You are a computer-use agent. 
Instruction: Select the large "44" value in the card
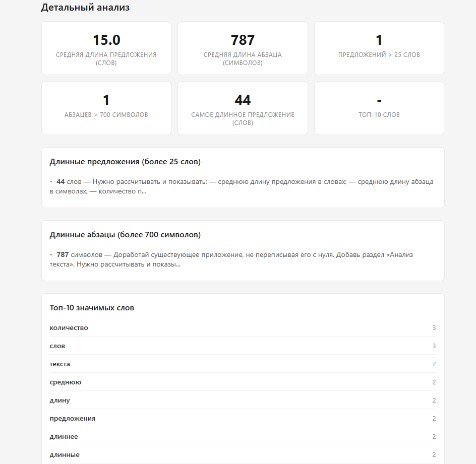[x=243, y=100]
